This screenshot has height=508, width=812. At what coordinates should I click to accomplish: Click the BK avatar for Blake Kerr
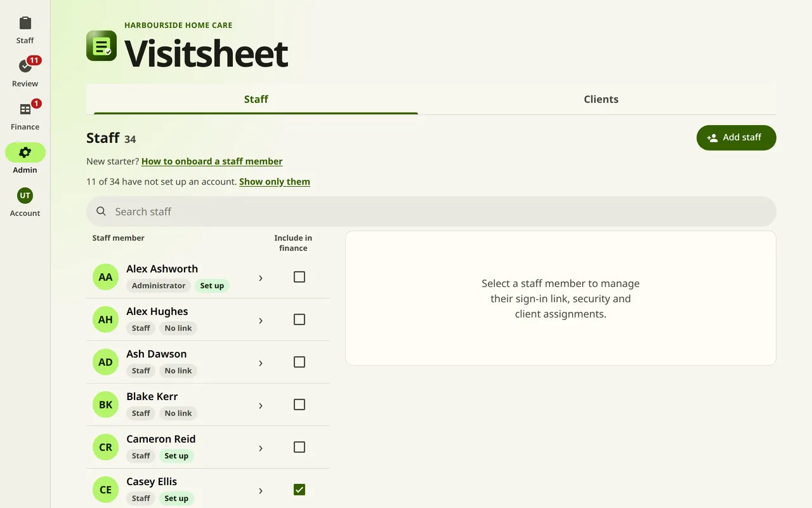[x=105, y=404]
